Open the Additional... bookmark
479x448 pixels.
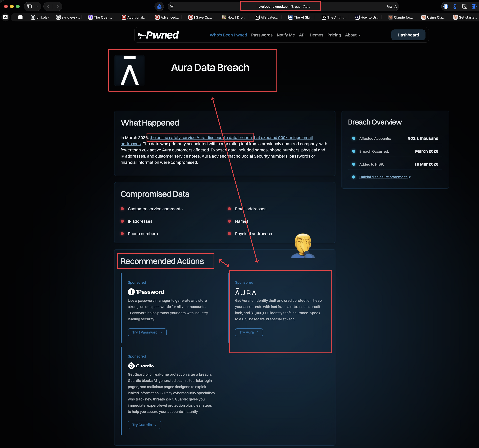tap(134, 17)
